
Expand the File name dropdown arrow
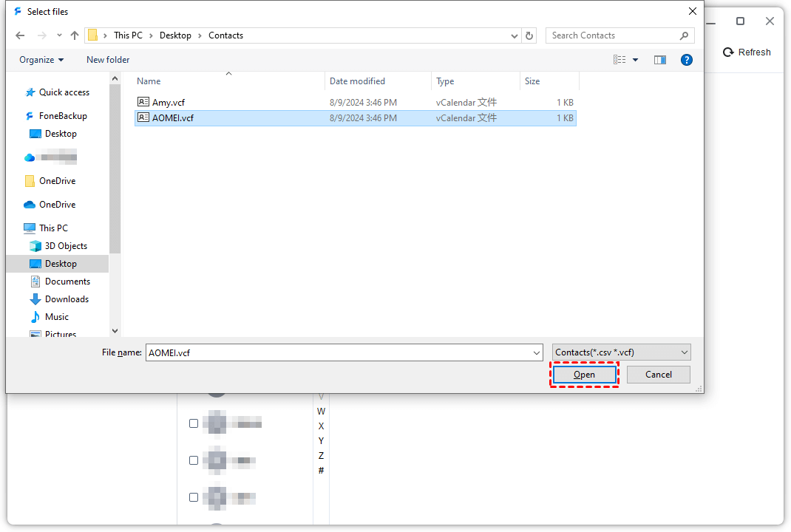[537, 353]
